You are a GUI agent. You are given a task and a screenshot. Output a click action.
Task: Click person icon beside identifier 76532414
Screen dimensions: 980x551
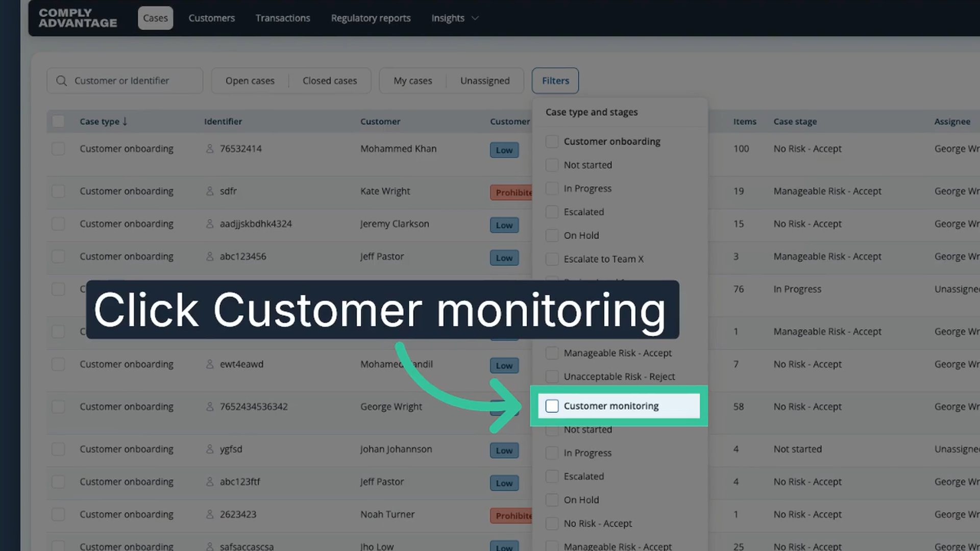(x=209, y=148)
